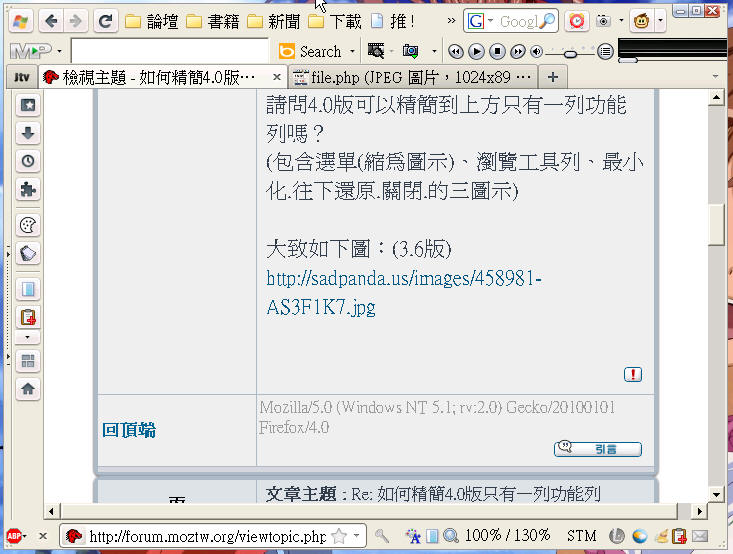Click the 回頂端 link
The height and width of the screenshot is (554, 733).
(x=129, y=430)
